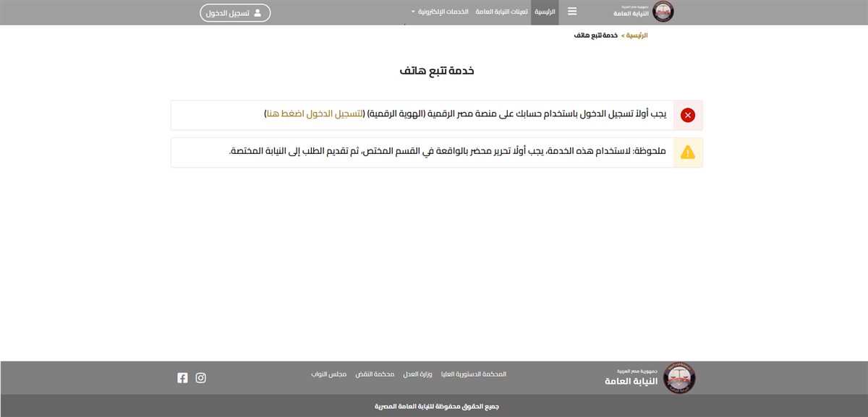This screenshot has width=868, height=417.
Task: Go to الرئيسية tab in navbar
Action: point(545,12)
